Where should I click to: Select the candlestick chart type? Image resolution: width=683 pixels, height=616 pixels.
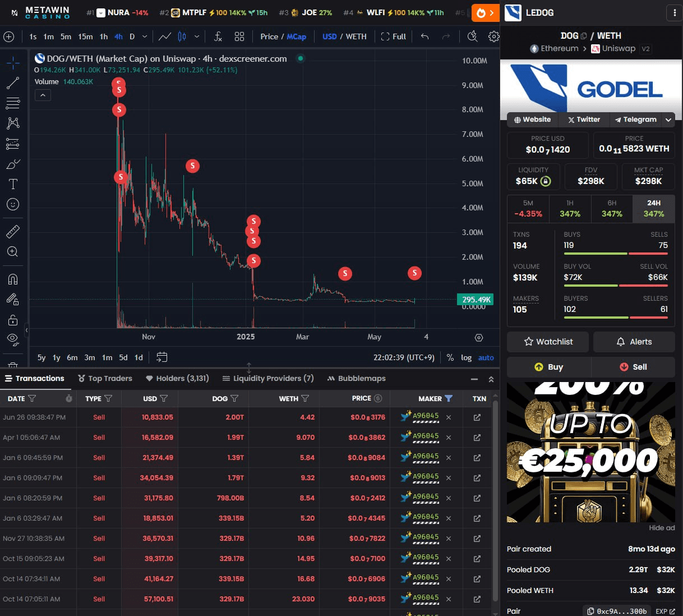(182, 36)
